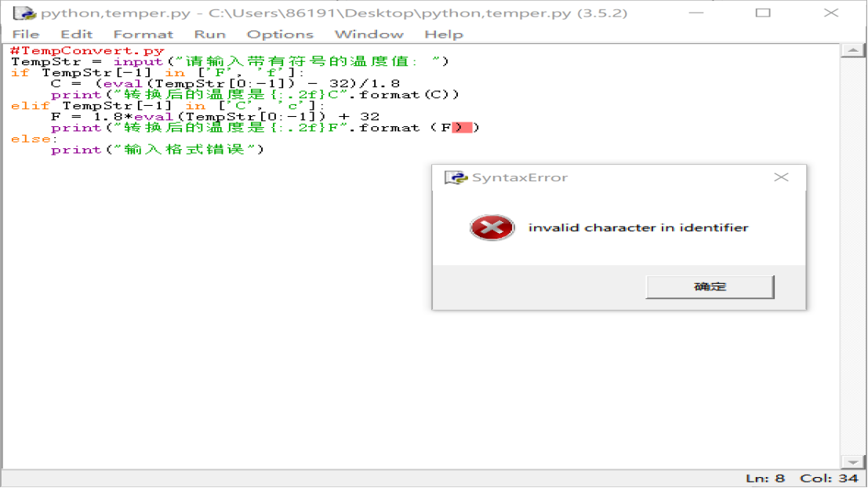868x488 pixels.
Task: Open the File menu
Action: tap(26, 35)
